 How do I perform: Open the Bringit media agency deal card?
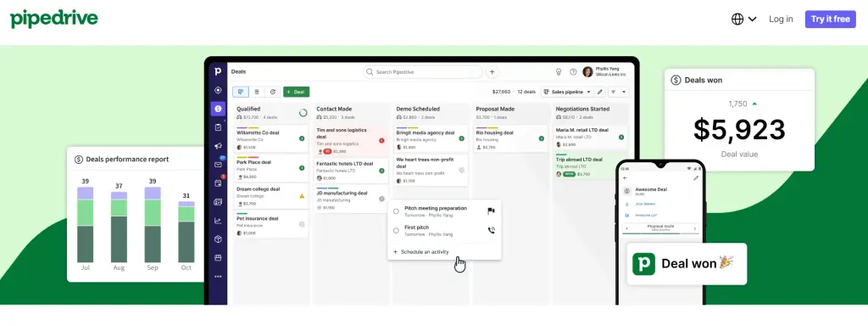pos(431,138)
